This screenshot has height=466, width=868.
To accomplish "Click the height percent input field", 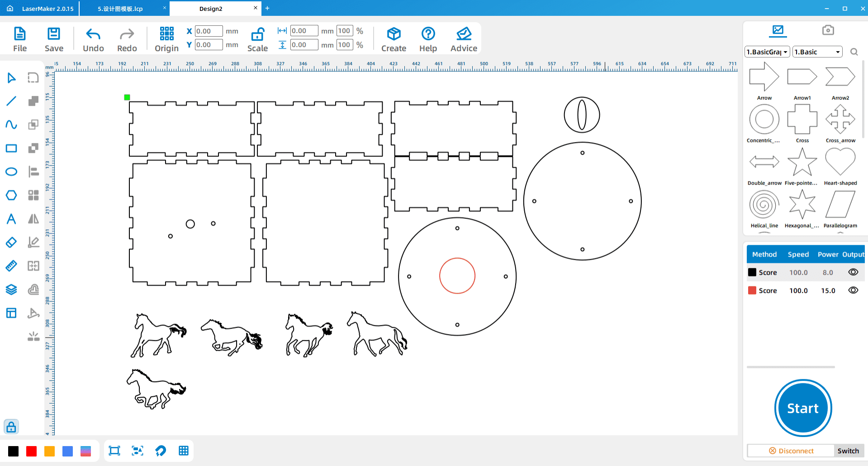I will (345, 45).
